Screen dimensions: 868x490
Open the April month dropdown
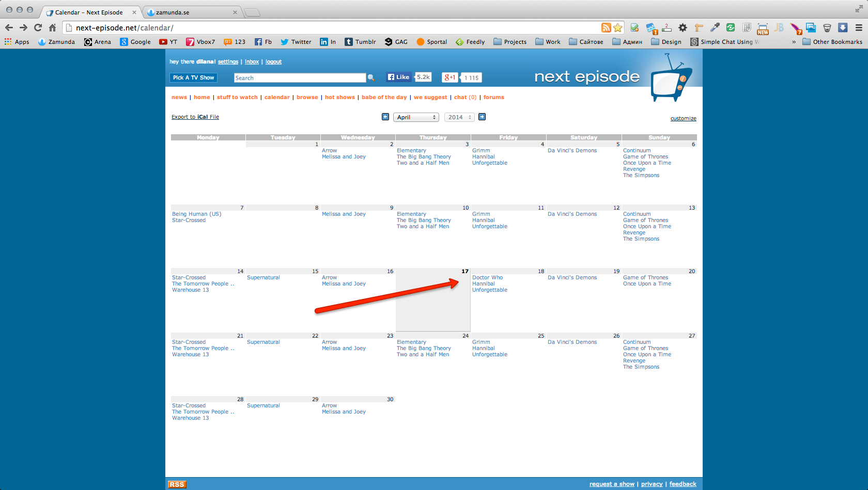pos(416,117)
